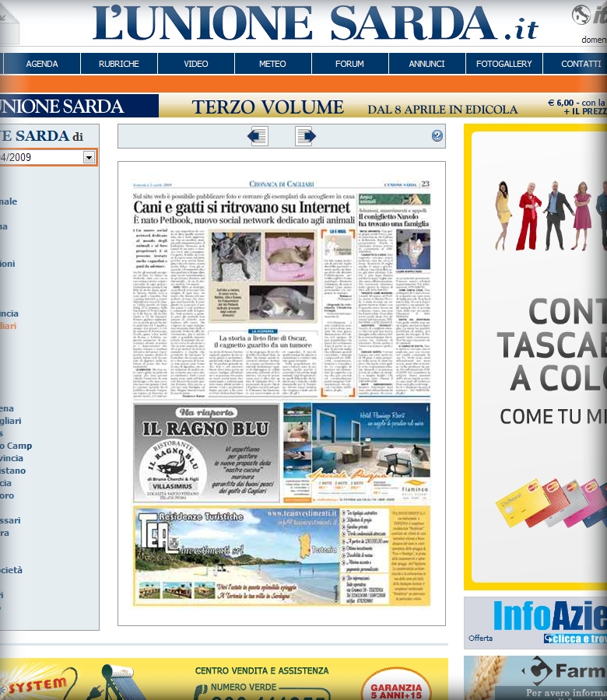Open article La storia a lieto fine di Oscar
Screen dimensions: 607x700
tap(262, 341)
